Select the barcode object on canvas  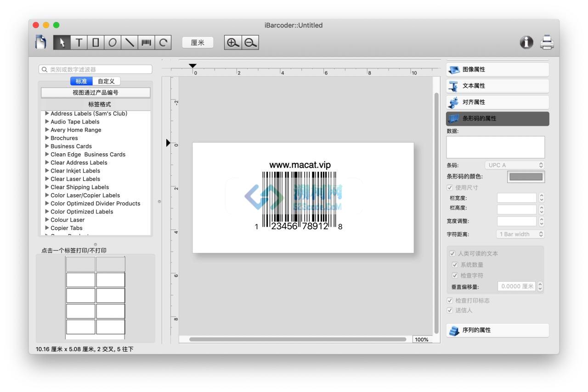[299, 201]
